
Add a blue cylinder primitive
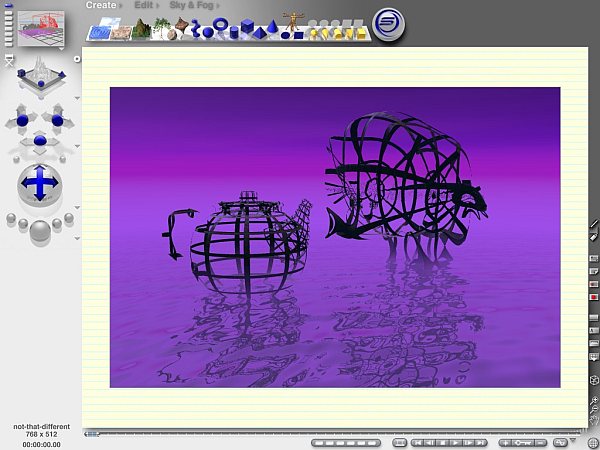click(x=234, y=32)
